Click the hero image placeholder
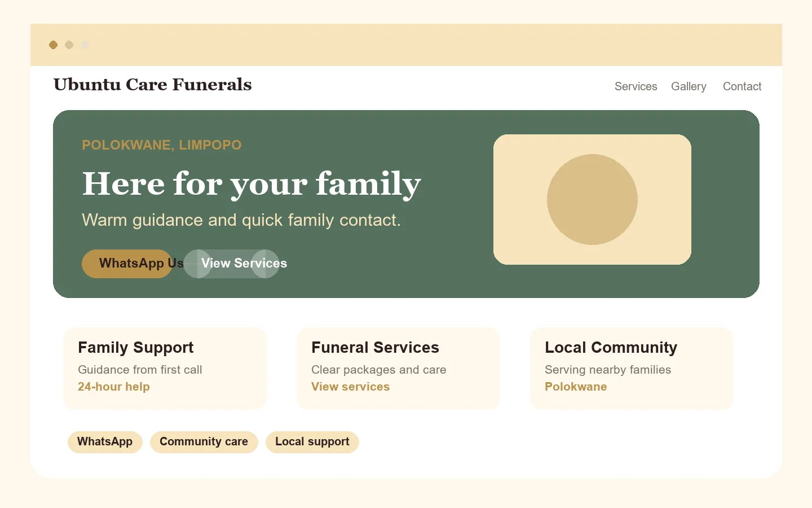812x508 pixels. (x=592, y=199)
